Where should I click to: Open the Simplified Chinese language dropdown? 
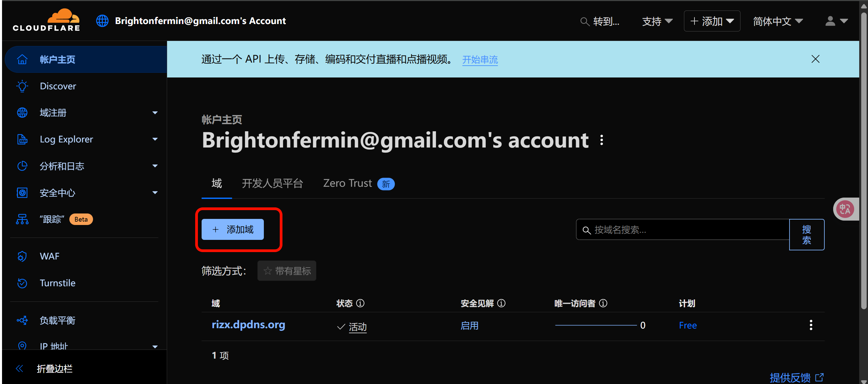(x=778, y=21)
